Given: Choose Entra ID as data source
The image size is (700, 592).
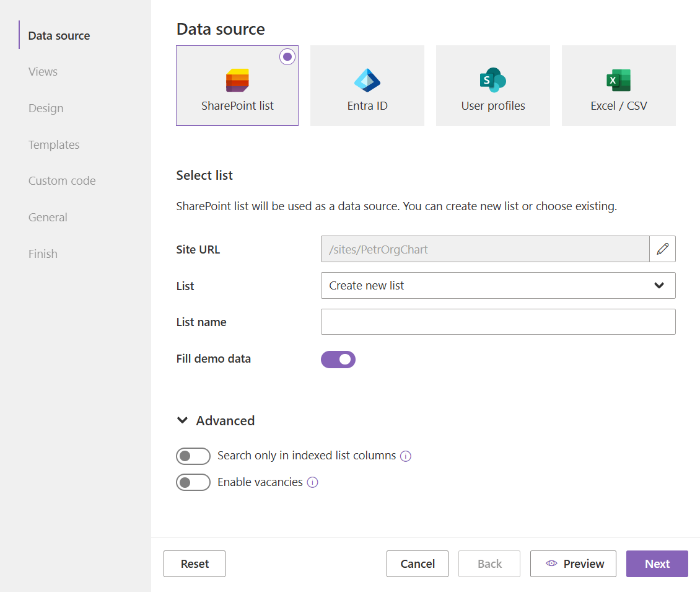Looking at the screenshot, I should [x=367, y=86].
